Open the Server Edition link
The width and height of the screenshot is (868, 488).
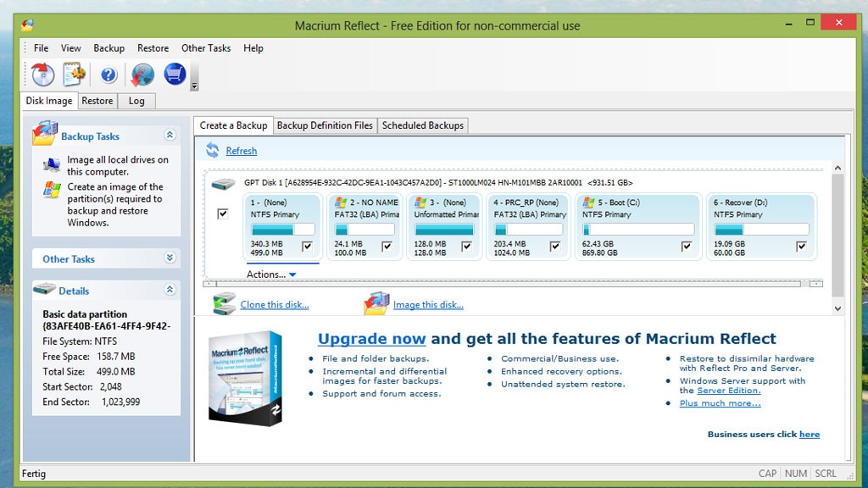730,391
